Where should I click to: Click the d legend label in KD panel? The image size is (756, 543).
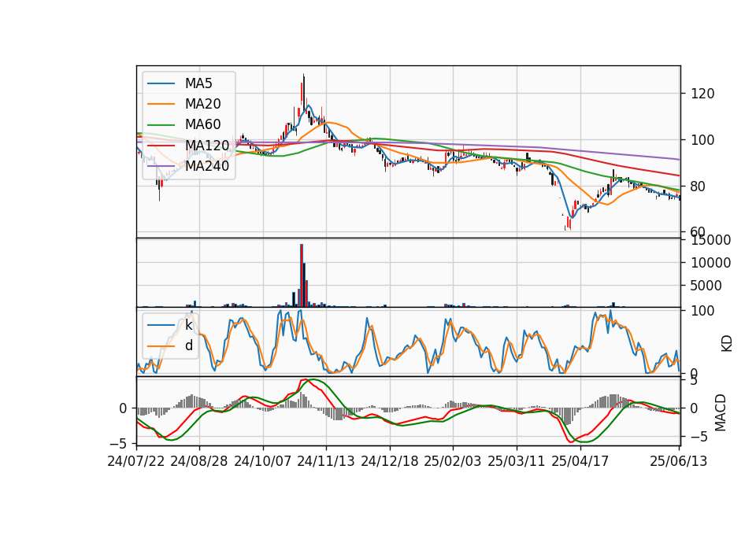tap(188, 345)
